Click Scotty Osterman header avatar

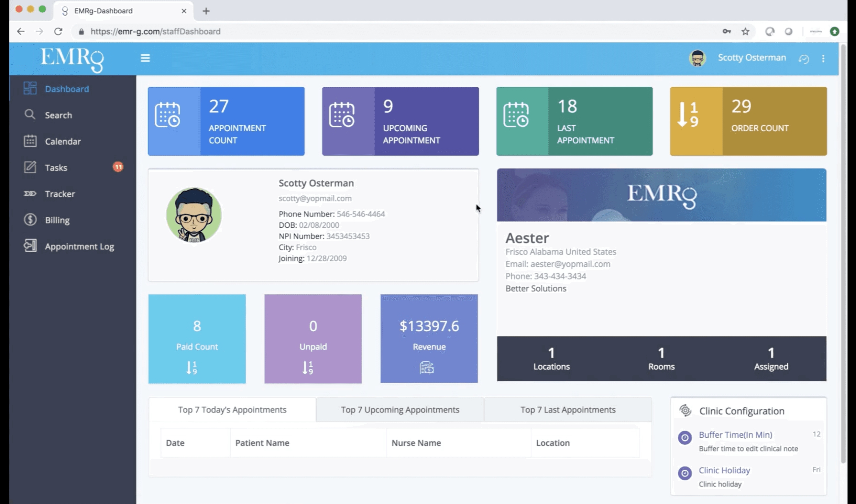click(x=697, y=58)
